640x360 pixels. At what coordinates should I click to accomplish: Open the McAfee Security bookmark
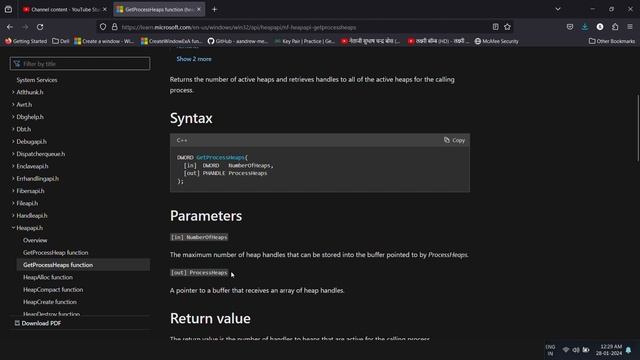click(x=496, y=41)
